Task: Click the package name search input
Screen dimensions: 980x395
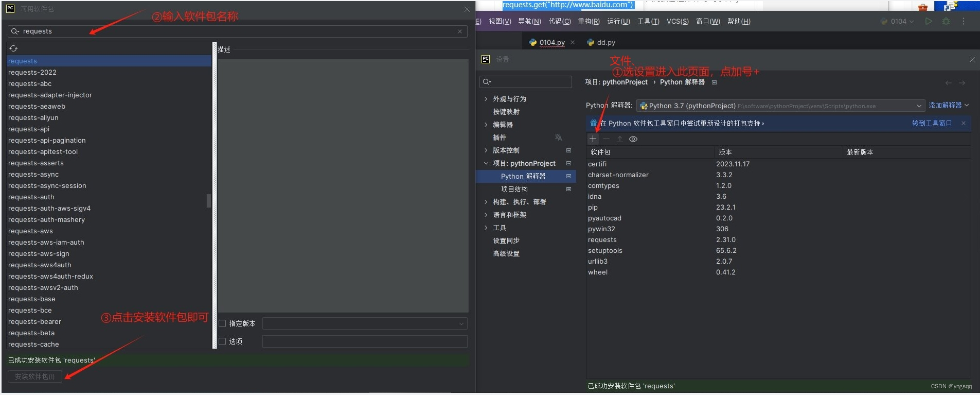Action: tap(237, 31)
